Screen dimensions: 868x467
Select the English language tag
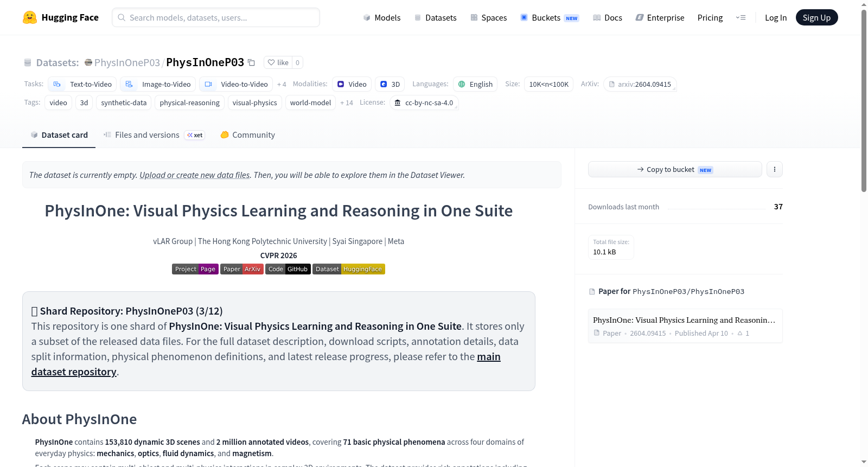tap(475, 84)
